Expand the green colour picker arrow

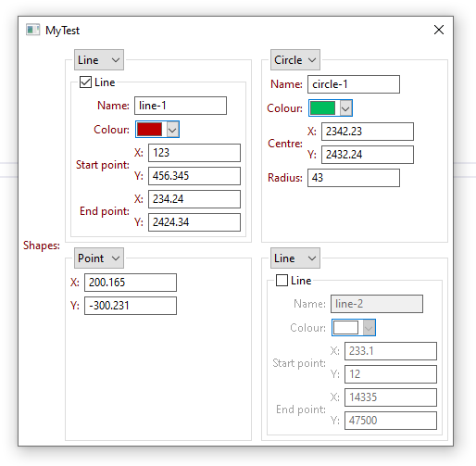(345, 108)
